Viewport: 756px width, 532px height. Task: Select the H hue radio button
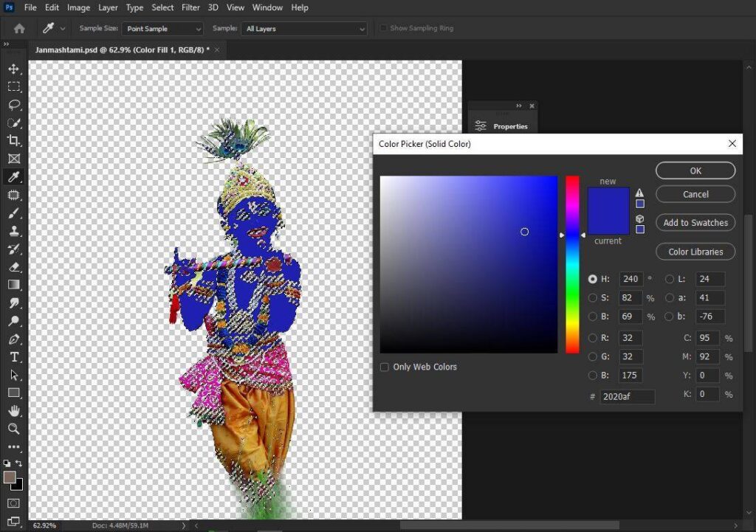[593, 279]
